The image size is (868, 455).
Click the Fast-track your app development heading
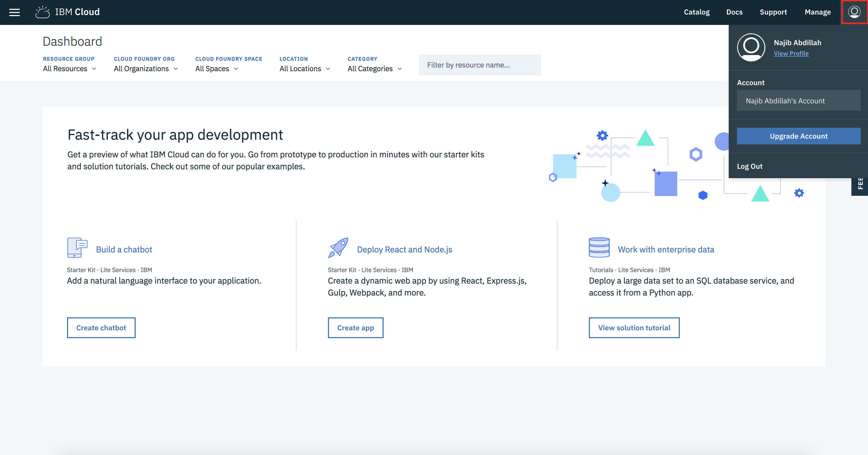click(175, 135)
